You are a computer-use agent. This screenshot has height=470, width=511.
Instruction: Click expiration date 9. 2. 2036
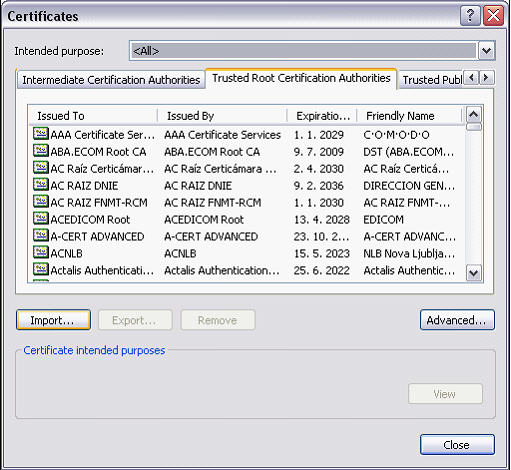coord(319,186)
